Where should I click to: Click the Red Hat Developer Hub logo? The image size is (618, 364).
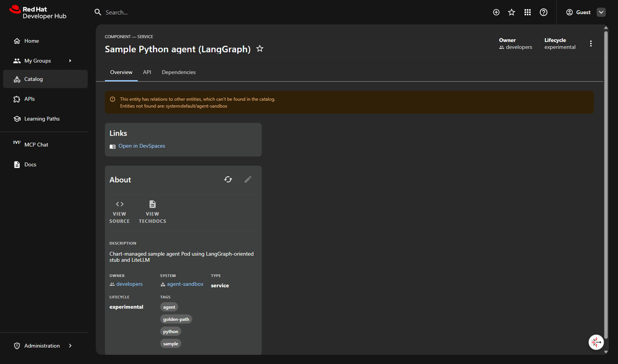point(38,12)
